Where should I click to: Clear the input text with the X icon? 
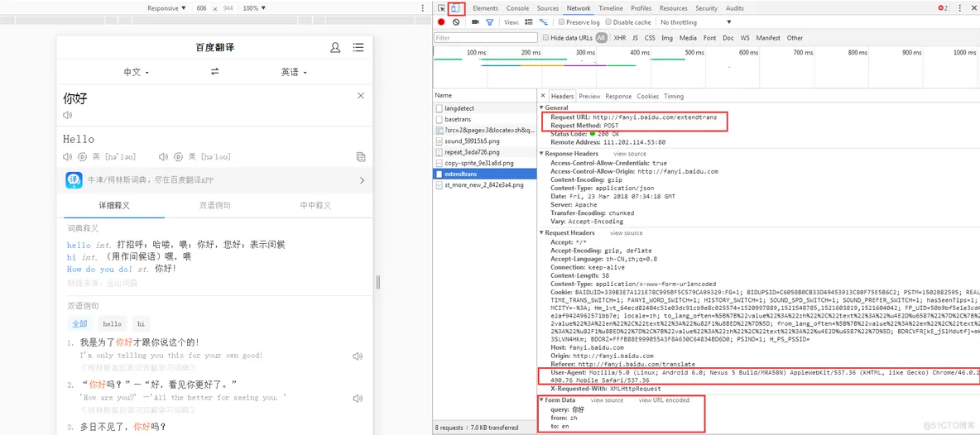[361, 95]
